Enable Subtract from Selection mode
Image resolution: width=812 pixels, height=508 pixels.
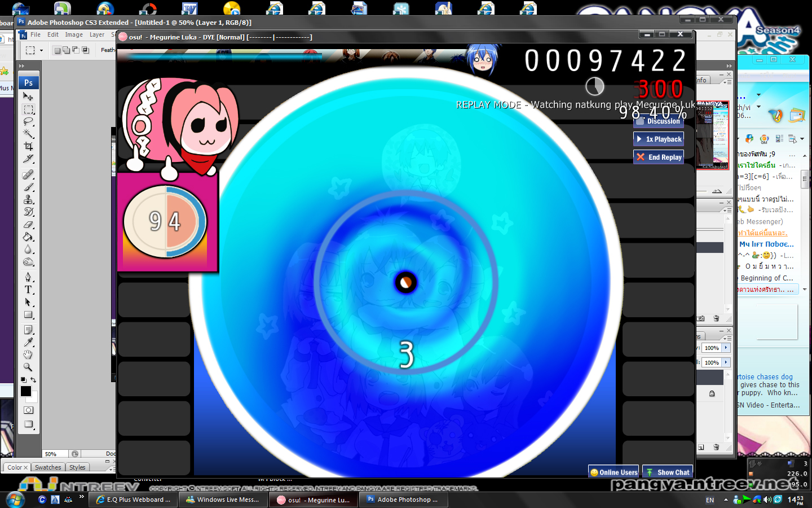76,50
